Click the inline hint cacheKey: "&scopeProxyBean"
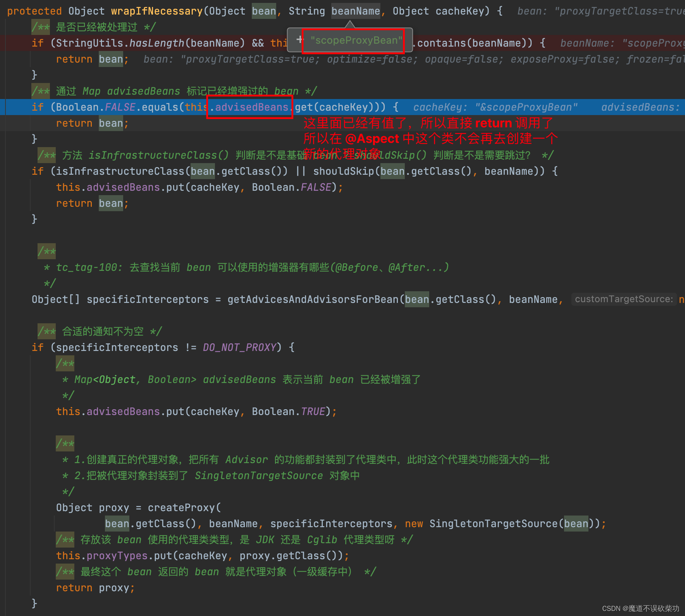The width and height of the screenshot is (685, 616). pos(496,107)
